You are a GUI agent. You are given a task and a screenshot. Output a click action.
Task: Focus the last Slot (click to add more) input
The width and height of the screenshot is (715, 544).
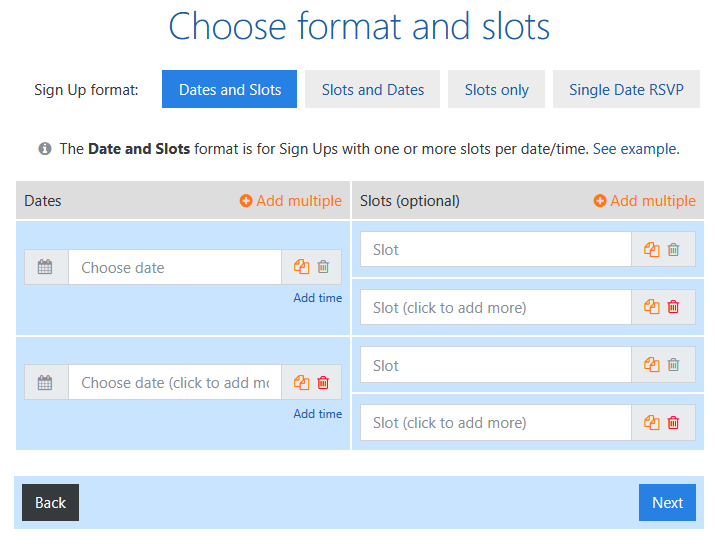tap(496, 423)
